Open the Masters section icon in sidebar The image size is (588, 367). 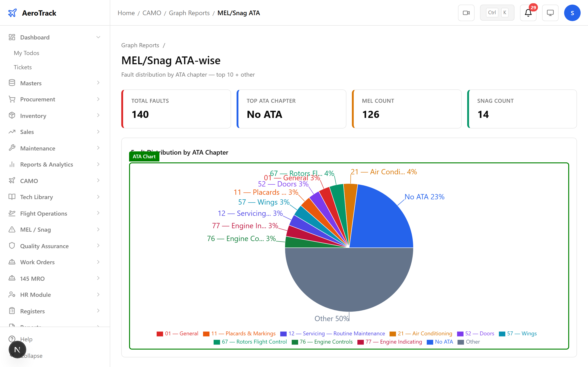12,83
